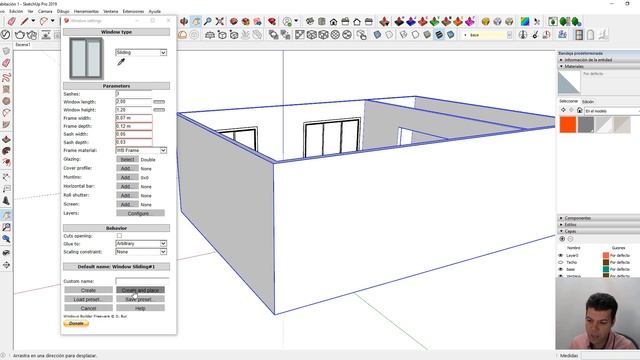This screenshot has height=360, width=640.
Task: Select the Arc drawing tool
Action: [43, 21]
